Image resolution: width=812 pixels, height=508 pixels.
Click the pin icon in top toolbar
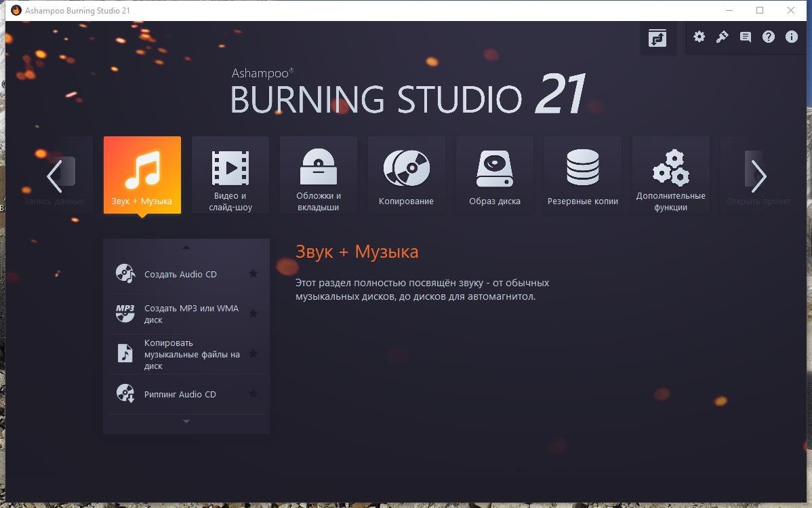[723, 37]
